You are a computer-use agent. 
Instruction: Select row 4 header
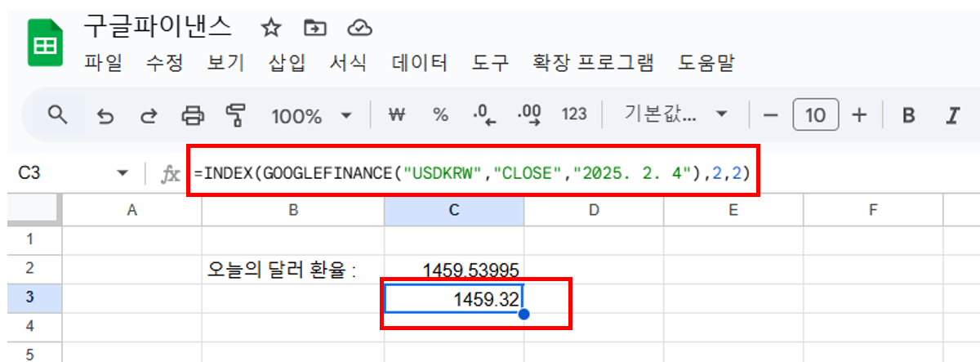(31, 326)
